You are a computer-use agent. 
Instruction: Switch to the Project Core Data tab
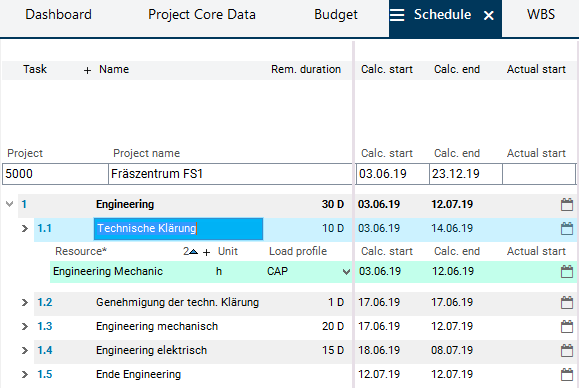click(202, 14)
